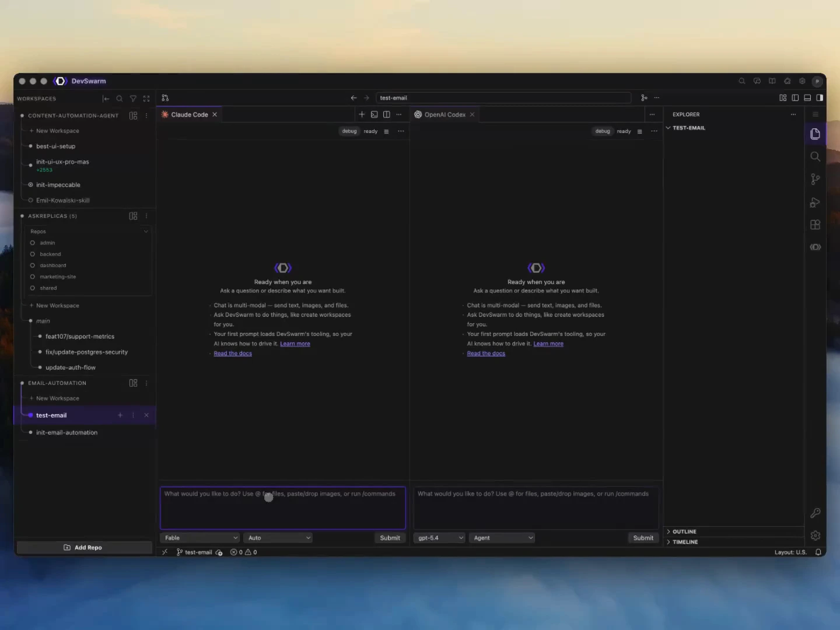Image resolution: width=840 pixels, height=630 pixels.
Task: Close the Claude Code tab
Action: pos(215,115)
